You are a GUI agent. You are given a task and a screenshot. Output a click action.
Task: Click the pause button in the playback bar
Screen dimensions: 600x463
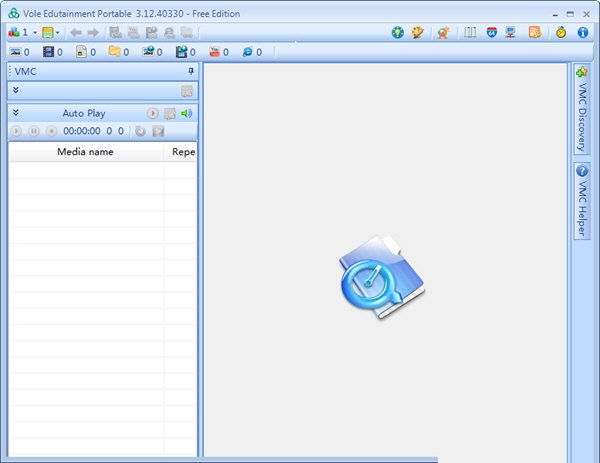point(34,131)
